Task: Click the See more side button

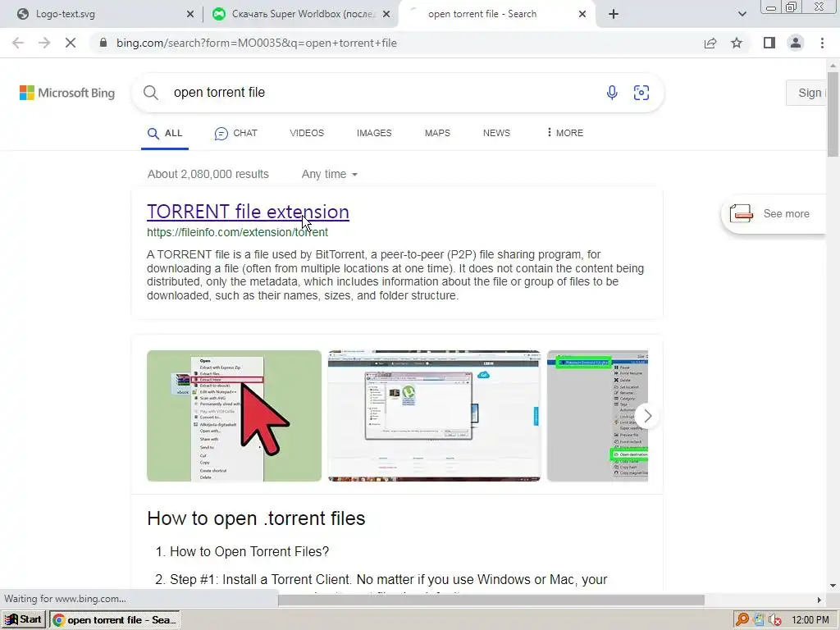Action: click(x=773, y=214)
